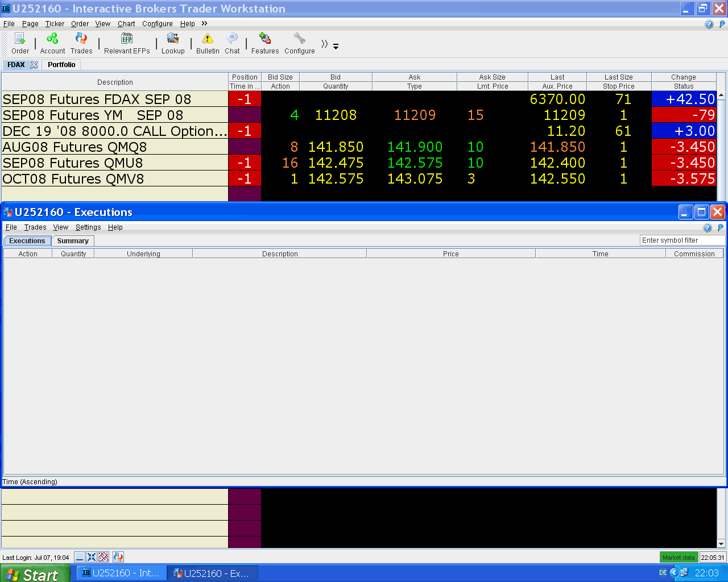This screenshot has width=728, height=582.
Task: Click ask price 141.900
Action: [x=415, y=147]
